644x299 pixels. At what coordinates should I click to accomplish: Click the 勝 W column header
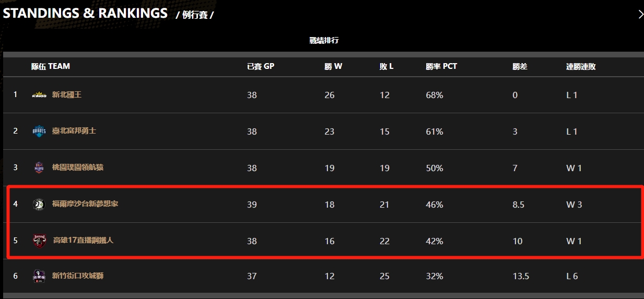pyautogui.click(x=333, y=66)
